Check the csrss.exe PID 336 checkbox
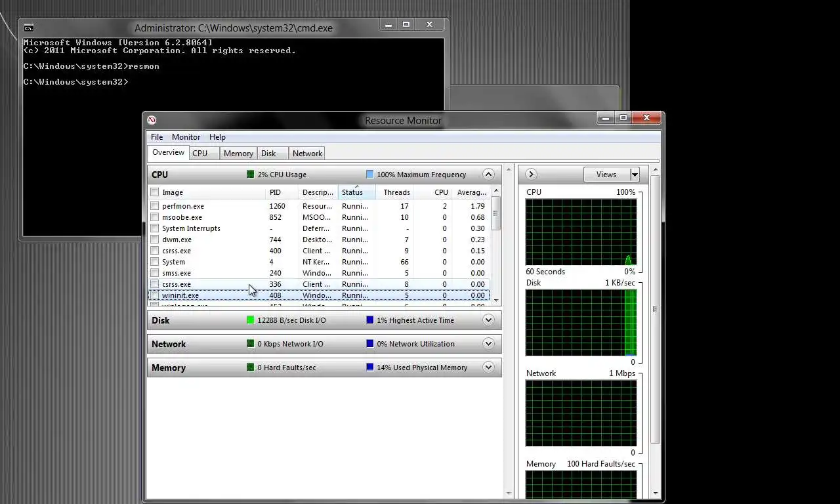This screenshot has height=504, width=840. pos(155,284)
